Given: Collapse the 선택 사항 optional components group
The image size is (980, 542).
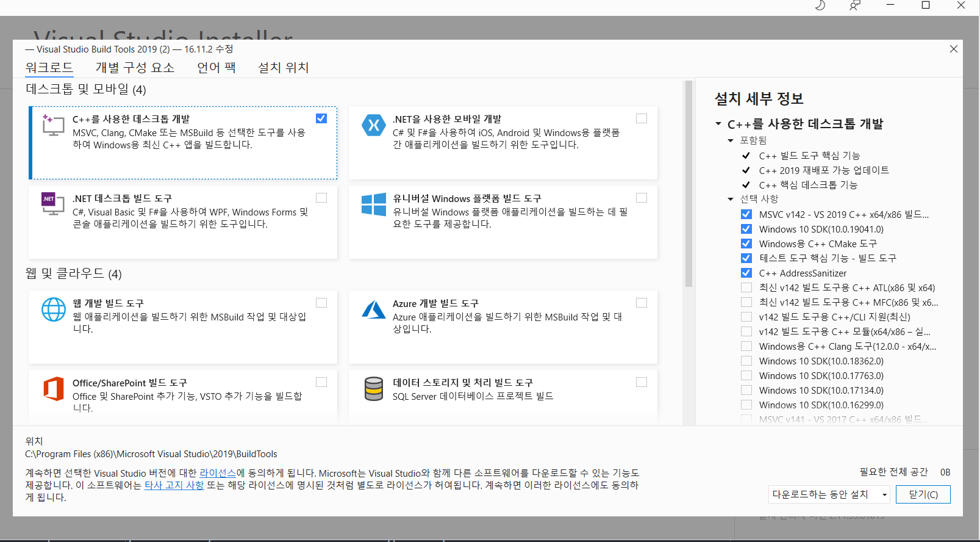Looking at the screenshot, I should pyautogui.click(x=731, y=199).
